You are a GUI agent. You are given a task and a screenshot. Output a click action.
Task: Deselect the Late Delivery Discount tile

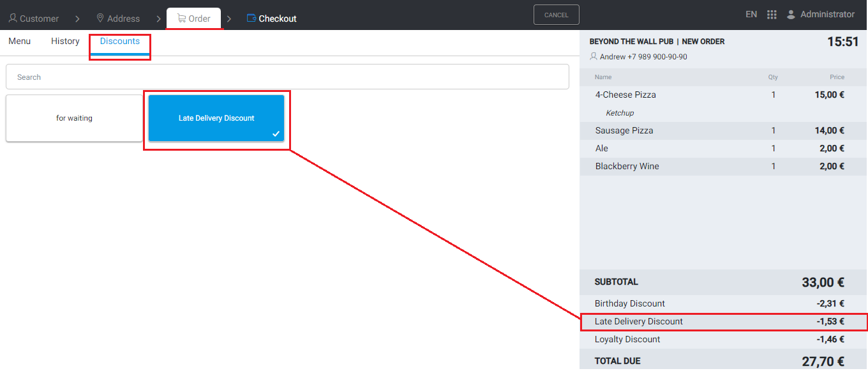point(216,118)
